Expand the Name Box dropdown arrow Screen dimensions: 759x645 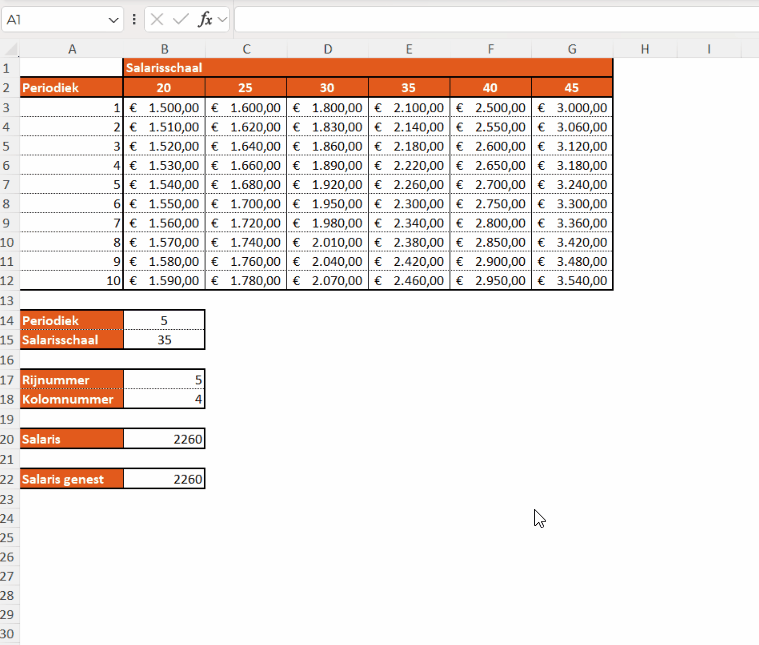[113, 20]
